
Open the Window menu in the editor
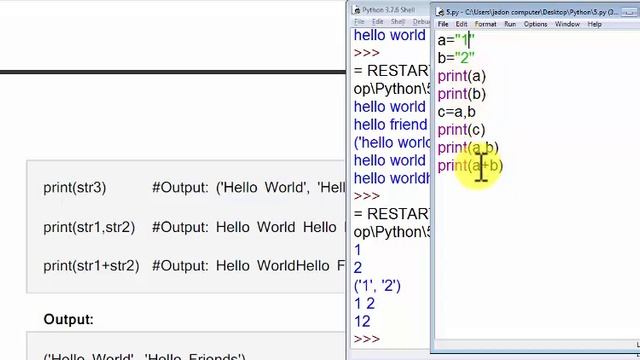[x=567, y=24]
